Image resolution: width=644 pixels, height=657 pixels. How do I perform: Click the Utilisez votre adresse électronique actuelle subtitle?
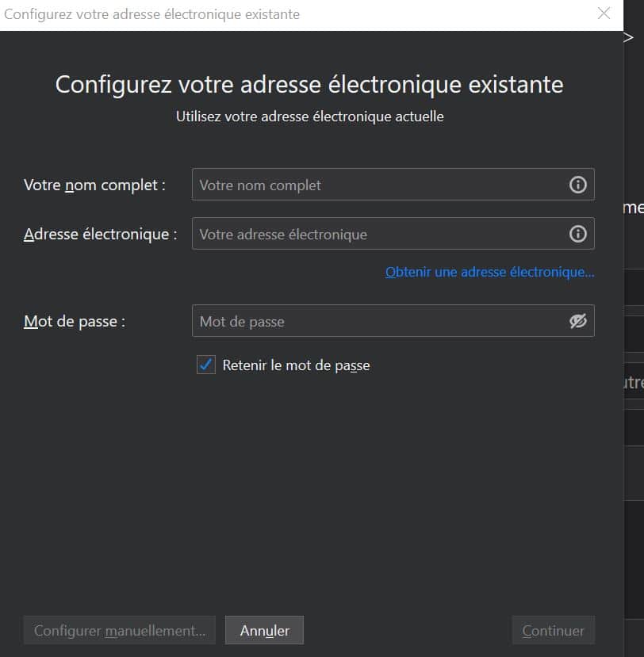309,117
